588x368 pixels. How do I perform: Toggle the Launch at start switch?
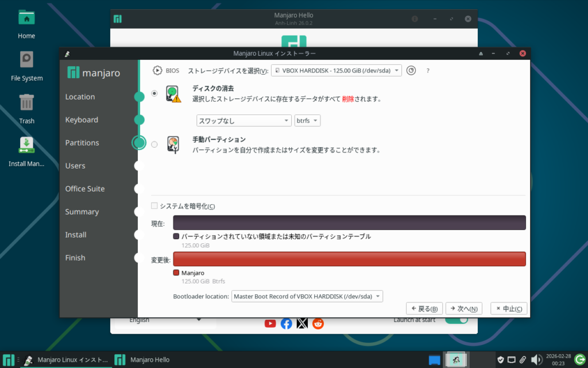click(x=456, y=320)
